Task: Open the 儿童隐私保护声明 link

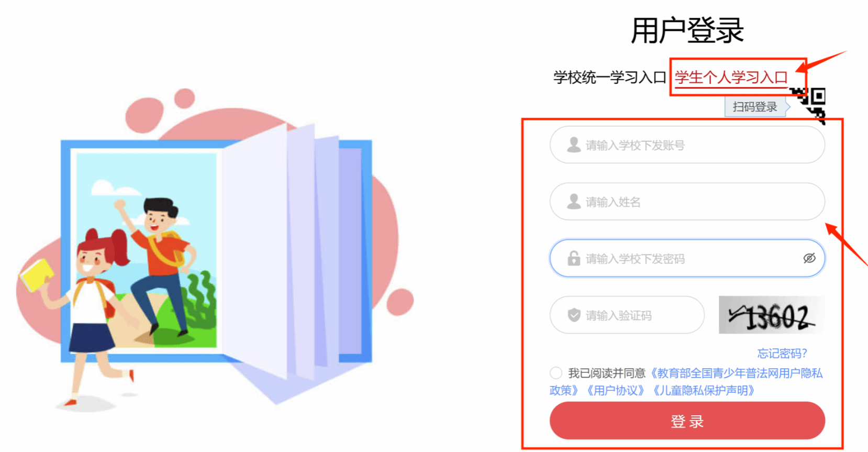Action: click(x=704, y=391)
